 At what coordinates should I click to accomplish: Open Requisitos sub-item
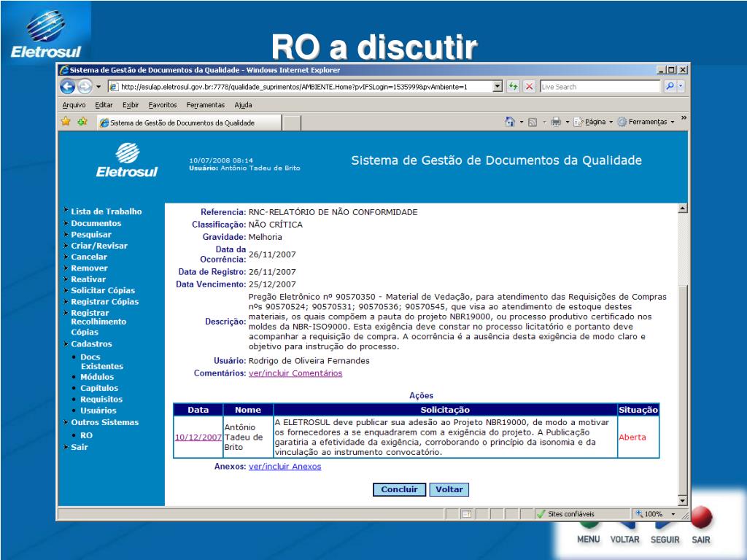coord(101,400)
